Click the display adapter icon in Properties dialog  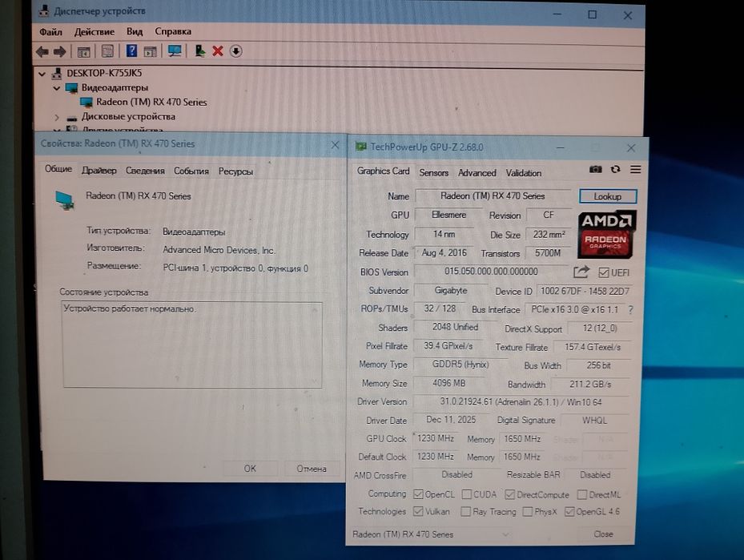click(65, 200)
